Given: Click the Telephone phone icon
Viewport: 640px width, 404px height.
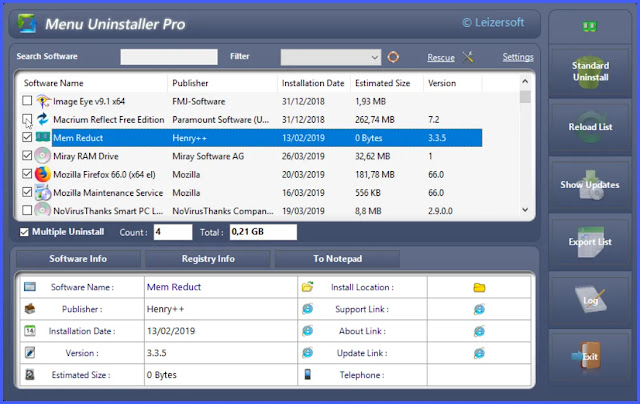Looking at the screenshot, I should (307, 374).
